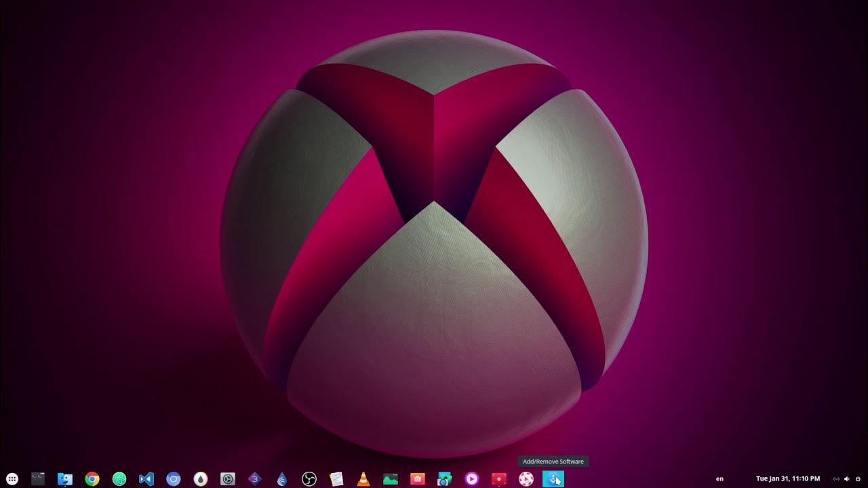This screenshot has height=488, width=868.
Task: Open the white droplet app icon
Action: pyautogui.click(x=201, y=479)
